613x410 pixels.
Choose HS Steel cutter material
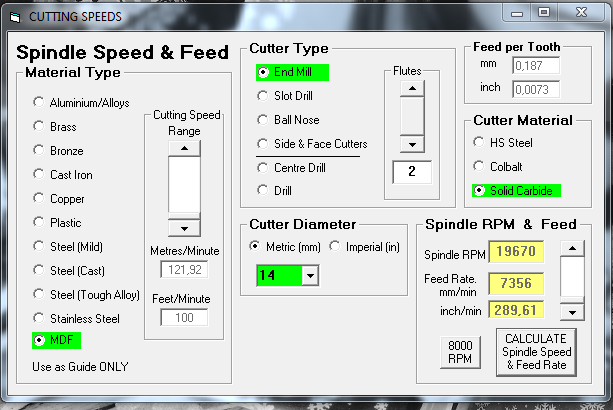coord(480,142)
